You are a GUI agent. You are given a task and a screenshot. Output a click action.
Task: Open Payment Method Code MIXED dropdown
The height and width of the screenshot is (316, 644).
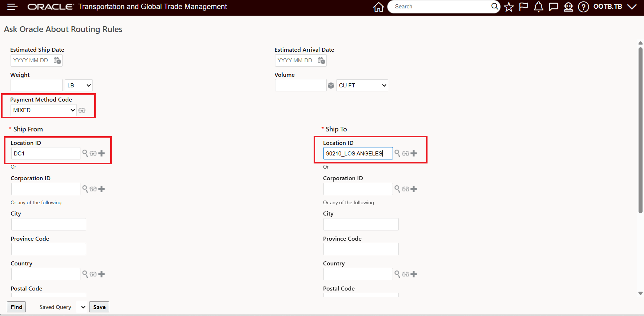(x=44, y=110)
